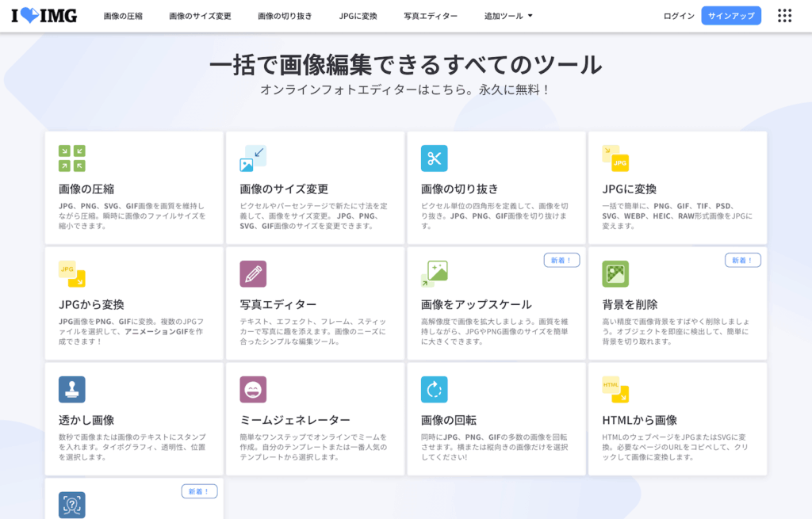Click the HTML icon for HTMLから画像

[x=615, y=389]
